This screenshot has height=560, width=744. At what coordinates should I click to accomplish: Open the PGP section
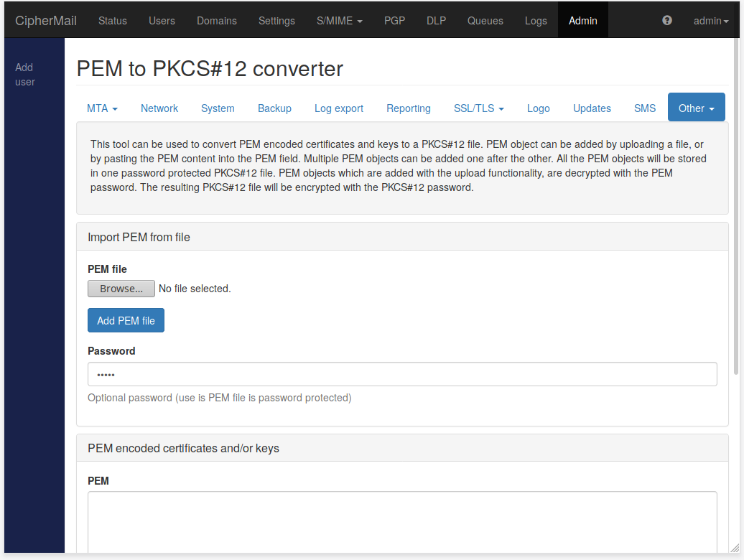tap(394, 20)
